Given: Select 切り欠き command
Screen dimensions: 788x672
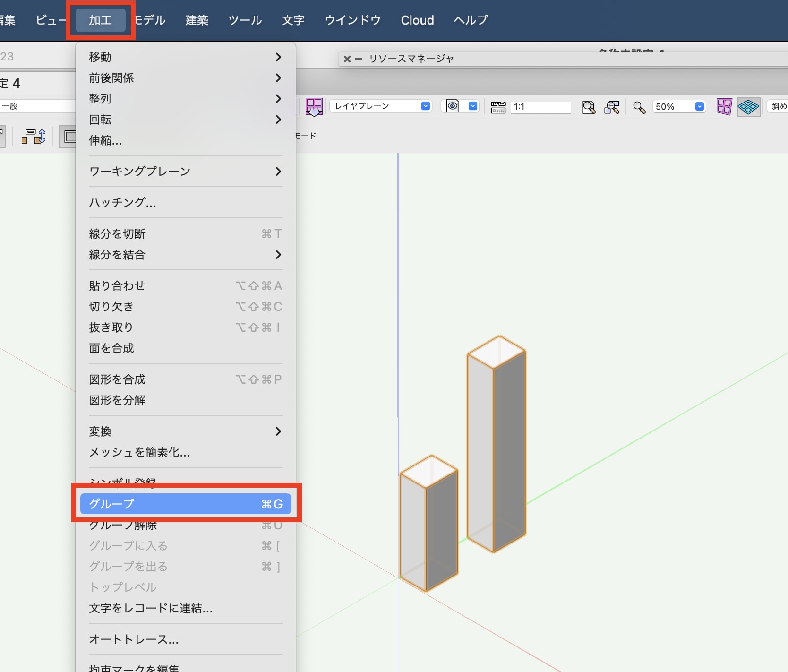Looking at the screenshot, I should (186, 307).
